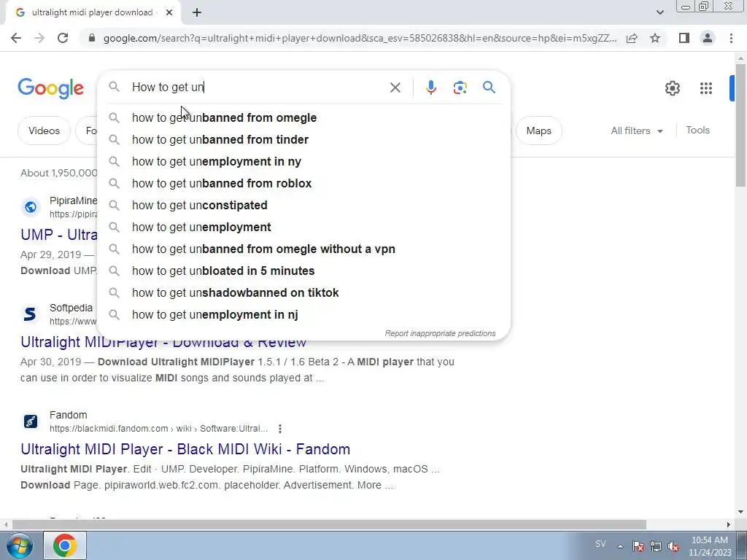The height and width of the screenshot is (560, 747).
Task: Click horizontal scrollbar right arrow
Action: (x=729, y=524)
